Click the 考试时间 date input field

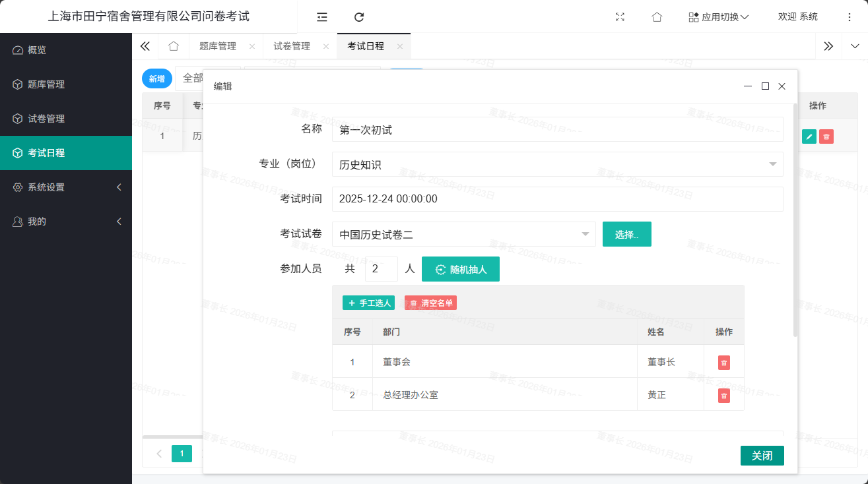click(x=556, y=199)
